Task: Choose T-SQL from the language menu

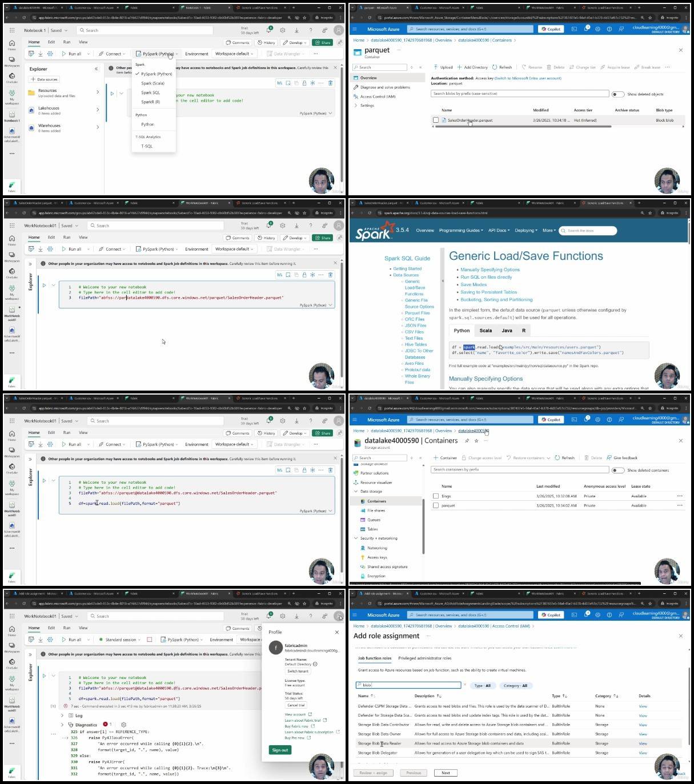Action: coord(147,146)
